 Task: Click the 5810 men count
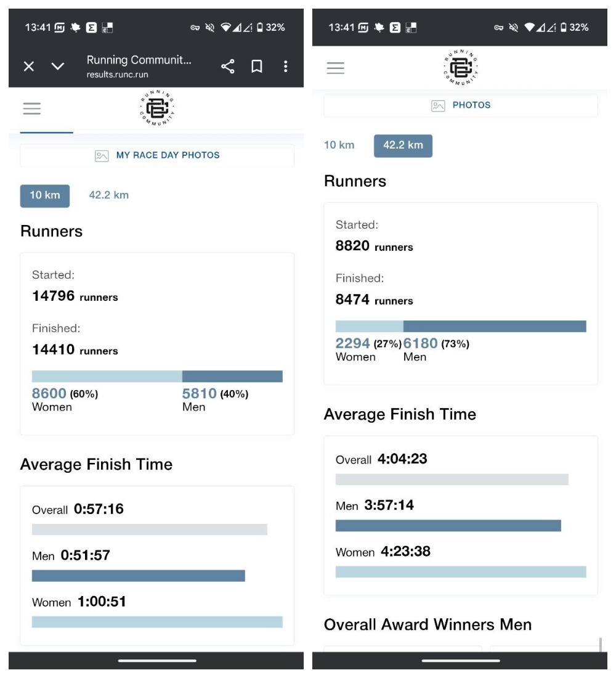click(200, 393)
